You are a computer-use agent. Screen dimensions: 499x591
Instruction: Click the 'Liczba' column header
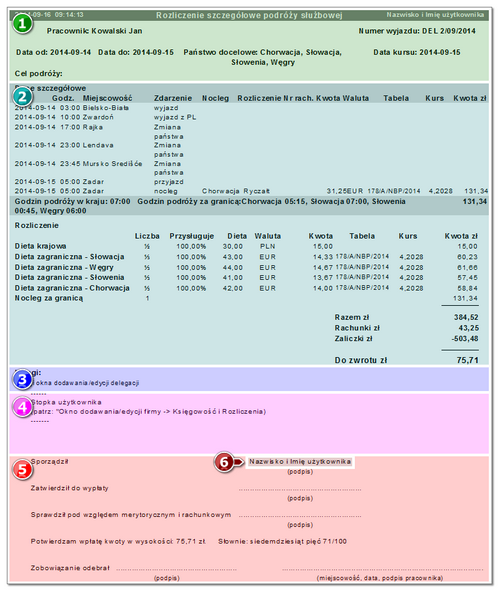147,236
